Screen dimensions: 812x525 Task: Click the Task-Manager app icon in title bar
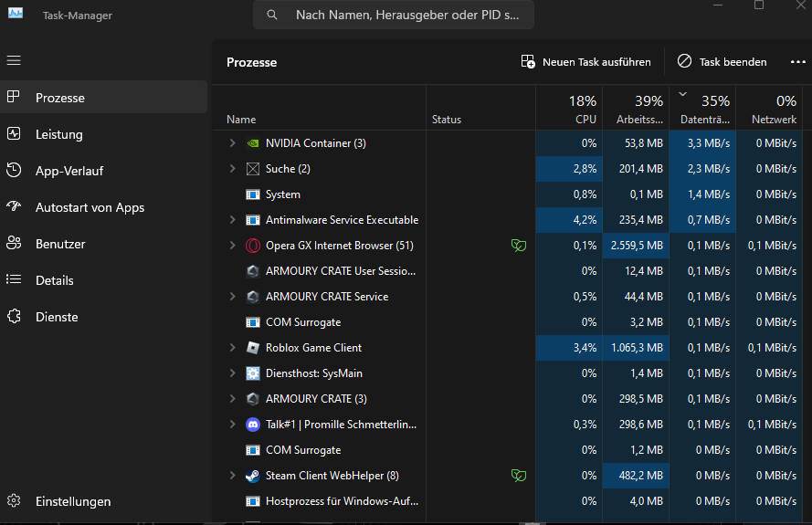coord(16,13)
